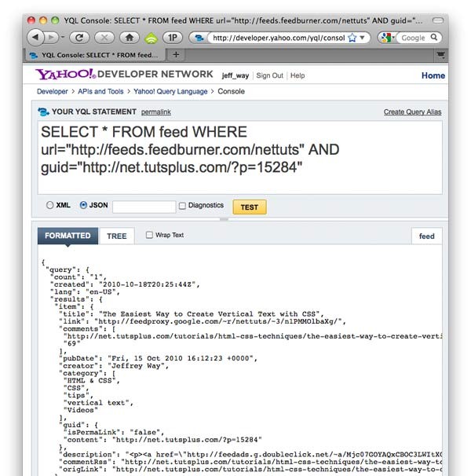Switch to the FORMATTED tab
Image resolution: width=471 pixels, height=476 pixels.
tap(68, 236)
